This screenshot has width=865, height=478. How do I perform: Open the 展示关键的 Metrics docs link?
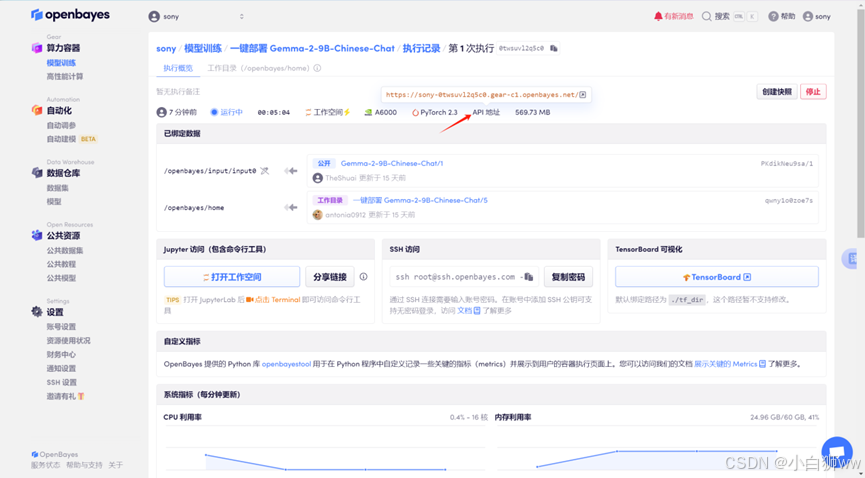click(x=730, y=364)
